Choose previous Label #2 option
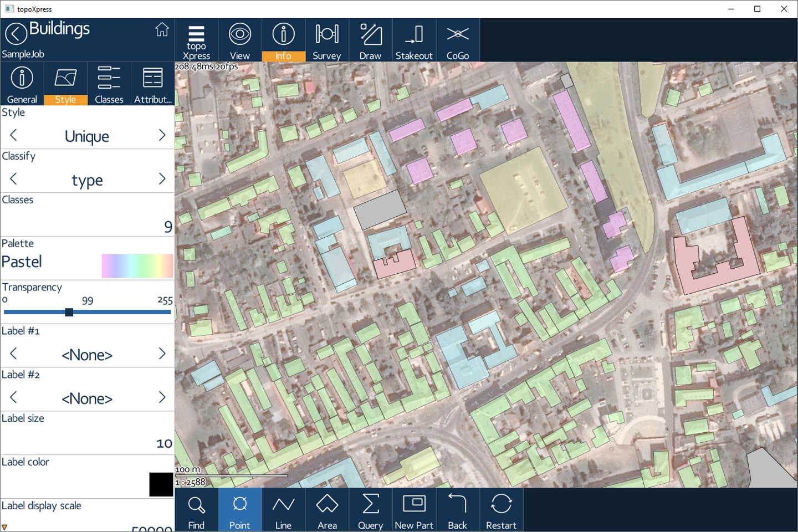 point(13,397)
